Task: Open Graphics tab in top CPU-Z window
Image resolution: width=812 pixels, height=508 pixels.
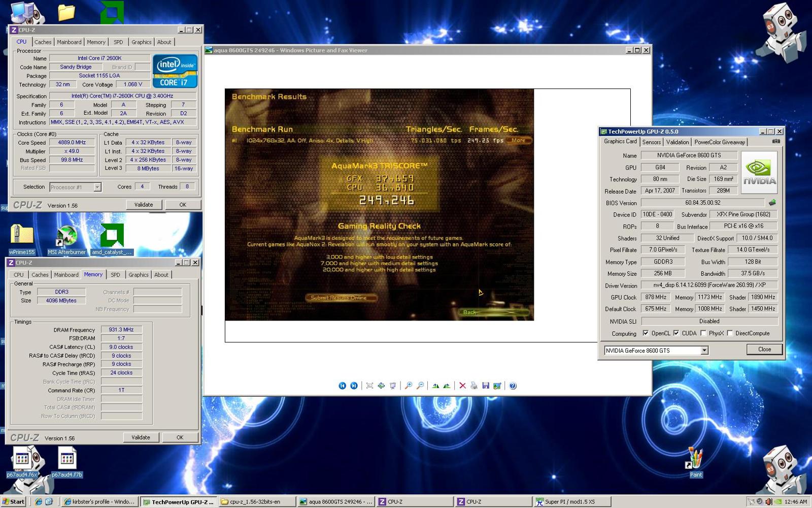Action: [x=142, y=42]
